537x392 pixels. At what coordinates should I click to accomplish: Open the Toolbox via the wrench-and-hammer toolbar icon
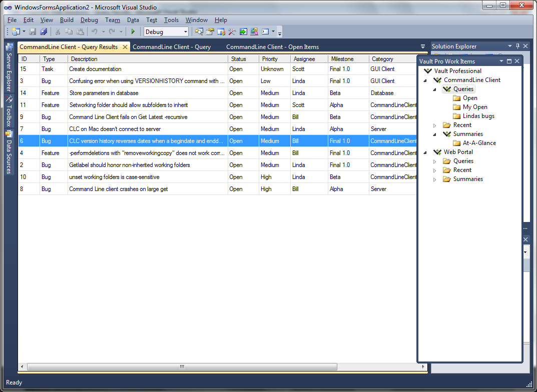(232, 31)
